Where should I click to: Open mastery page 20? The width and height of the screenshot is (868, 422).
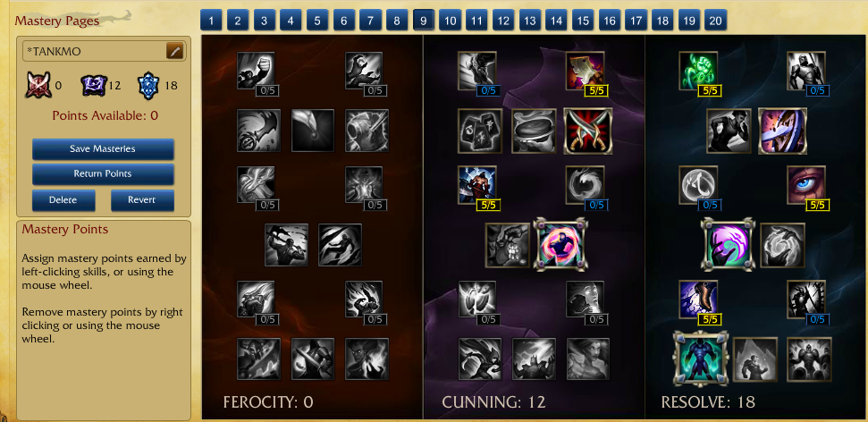pyautogui.click(x=715, y=21)
